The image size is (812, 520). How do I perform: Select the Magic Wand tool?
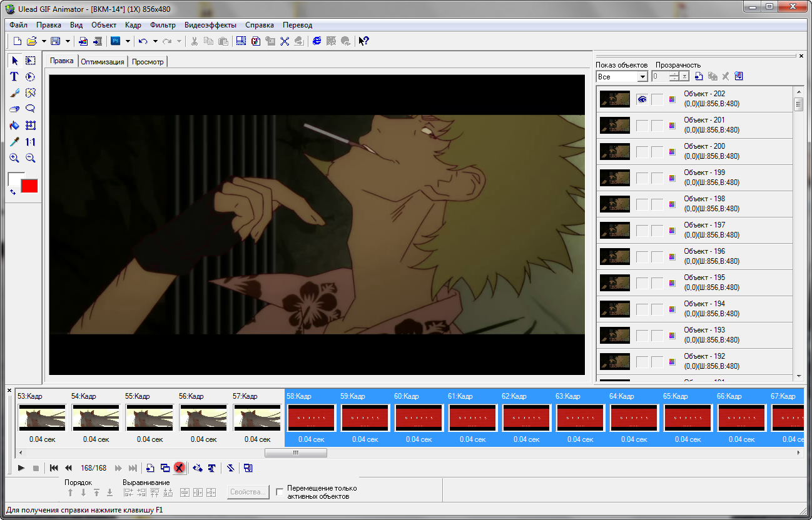click(30, 93)
